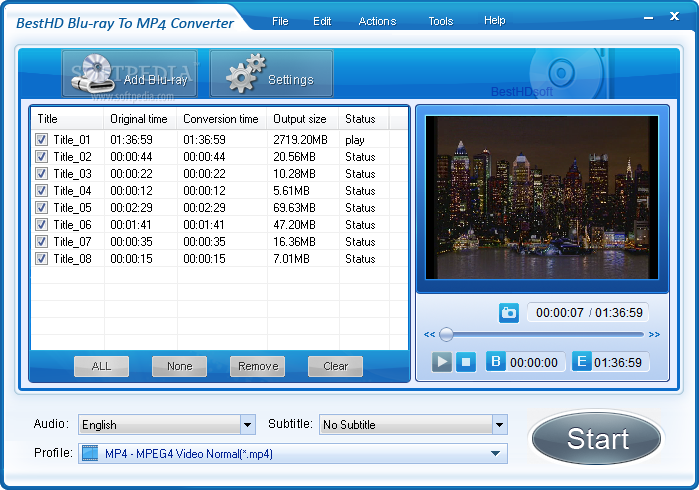Click the preview seek slider handle
699x490 pixels.
tap(446, 334)
